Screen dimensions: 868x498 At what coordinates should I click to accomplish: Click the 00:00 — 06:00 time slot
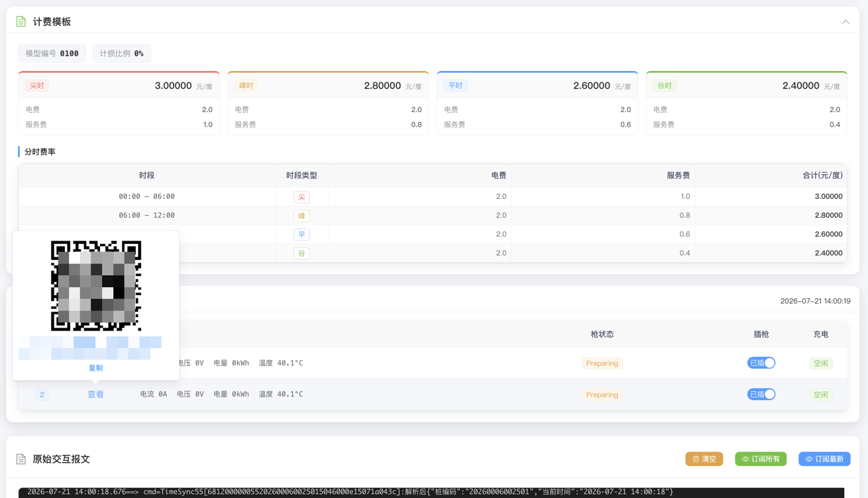pos(147,197)
